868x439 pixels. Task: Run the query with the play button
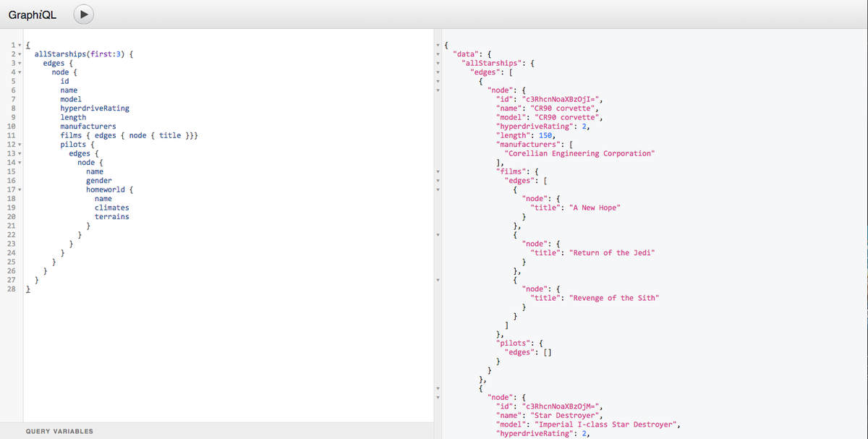pos(85,13)
